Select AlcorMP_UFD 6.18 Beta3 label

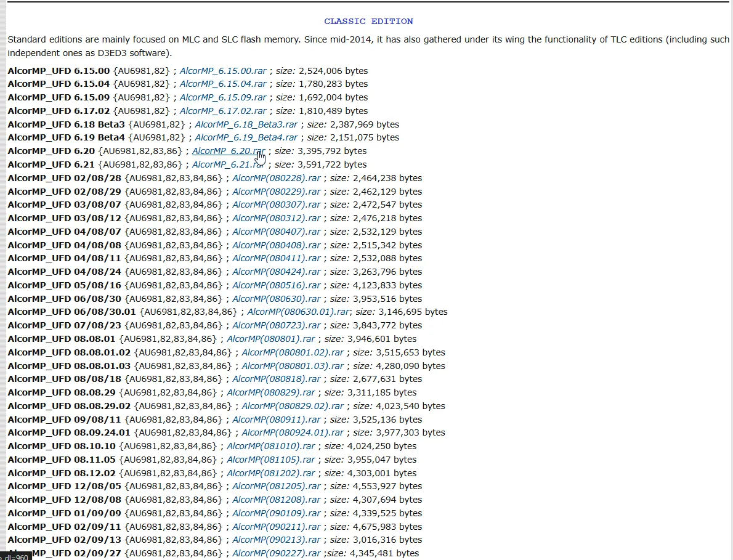pos(66,125)
